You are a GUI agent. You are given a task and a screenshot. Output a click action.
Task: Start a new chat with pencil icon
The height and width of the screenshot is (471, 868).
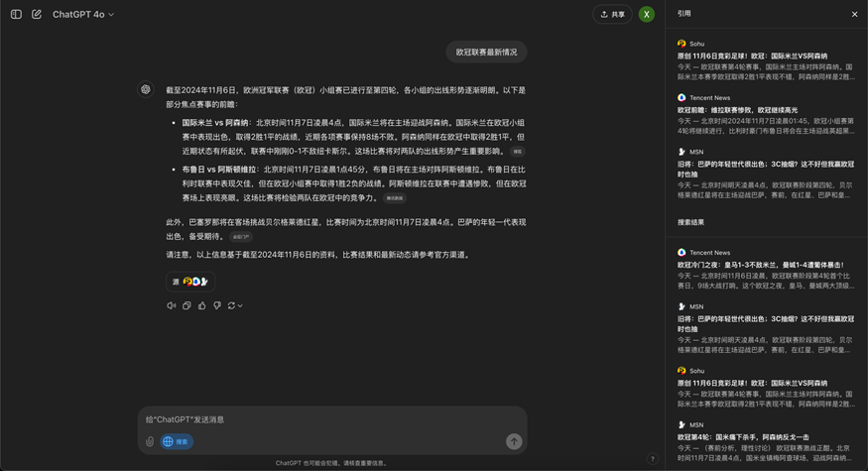(37, 15)
